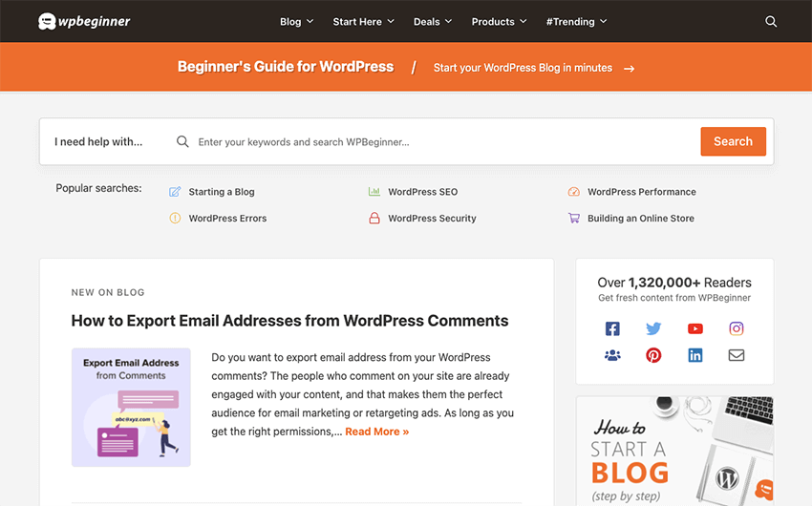Open the Blog menu item
The height and width of the screenshot is (506, 812).
pos(290,22)
